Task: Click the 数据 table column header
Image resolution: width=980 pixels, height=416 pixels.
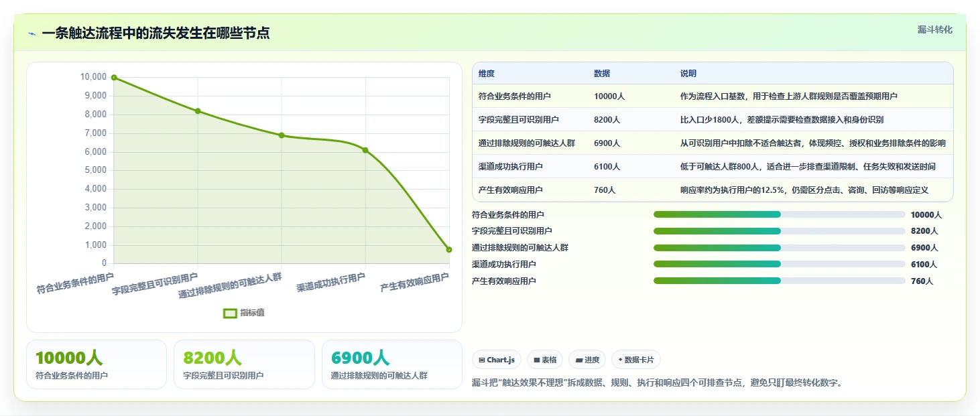Action: [602, 74]
